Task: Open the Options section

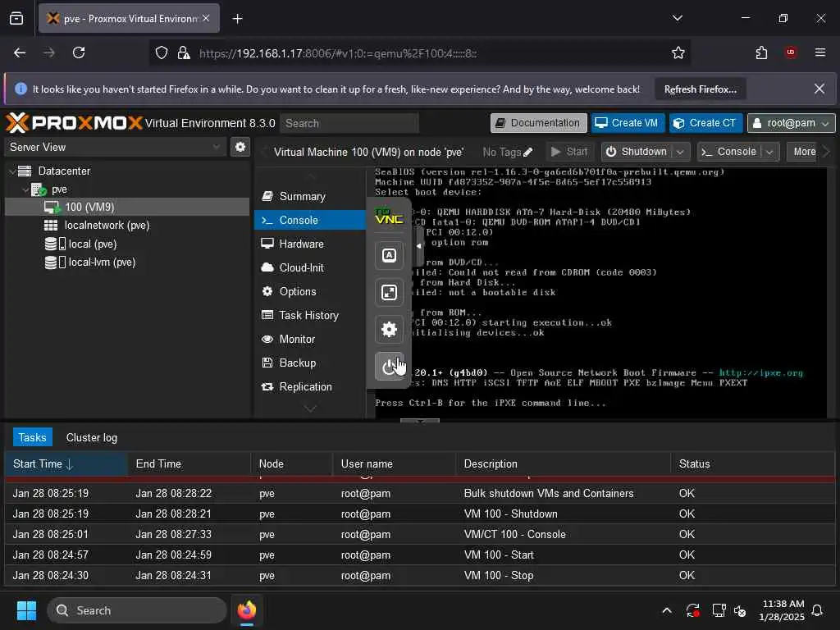Action: tap(311, 291)
